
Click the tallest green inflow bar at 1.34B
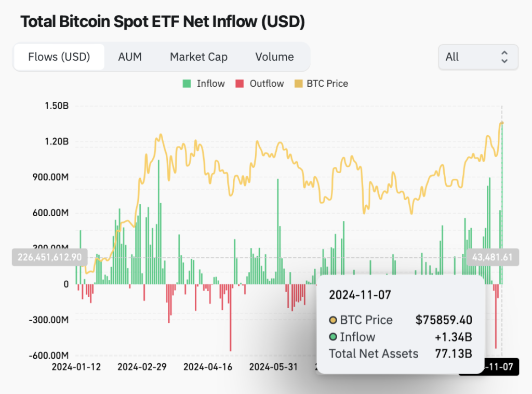502,204
